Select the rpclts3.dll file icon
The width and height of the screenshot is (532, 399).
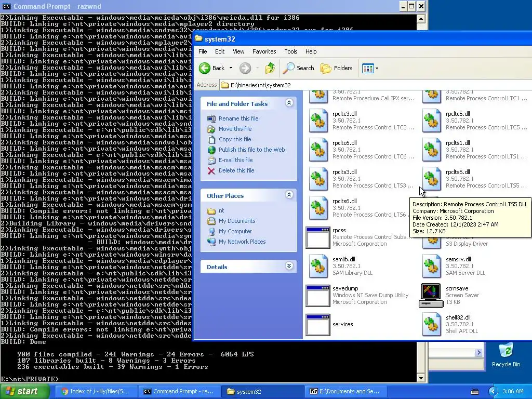(318, 179)
